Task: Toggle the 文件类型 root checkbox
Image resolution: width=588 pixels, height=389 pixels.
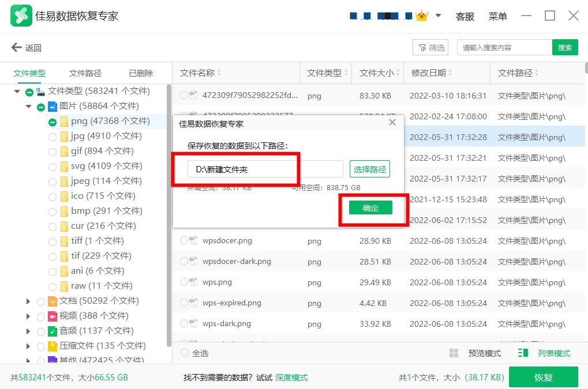Action: (x=29, y=92)
